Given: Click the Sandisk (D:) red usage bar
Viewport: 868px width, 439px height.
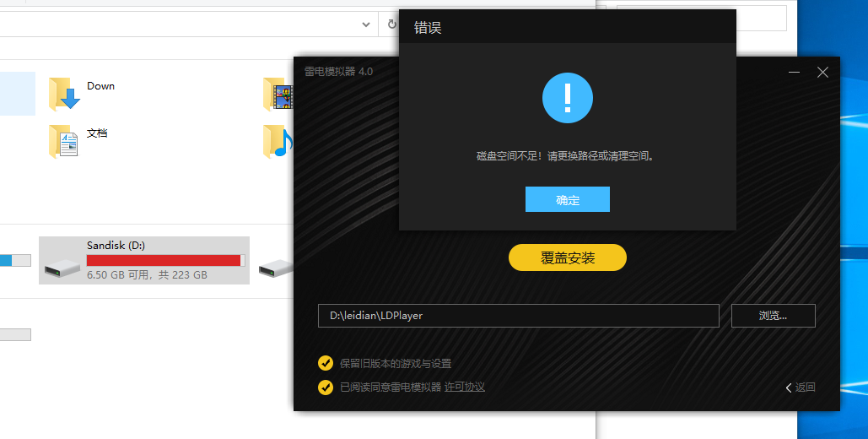Looking at the screenshot, I should click(x=165, y=261).
